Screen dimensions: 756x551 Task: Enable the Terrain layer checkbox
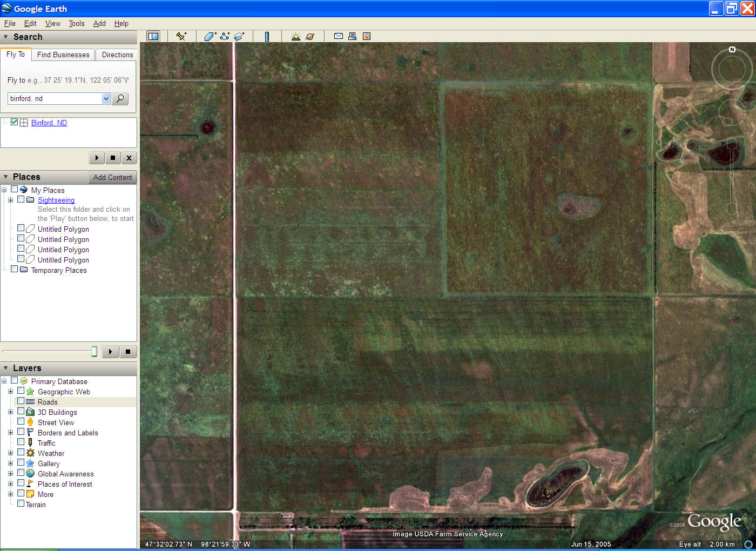(x=21, y=503)
